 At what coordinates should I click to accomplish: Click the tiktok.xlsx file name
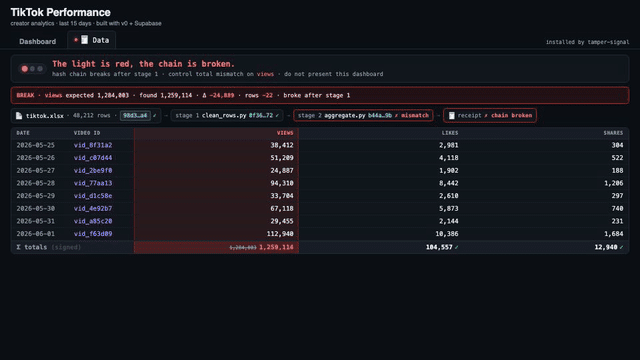coord(44,116)
